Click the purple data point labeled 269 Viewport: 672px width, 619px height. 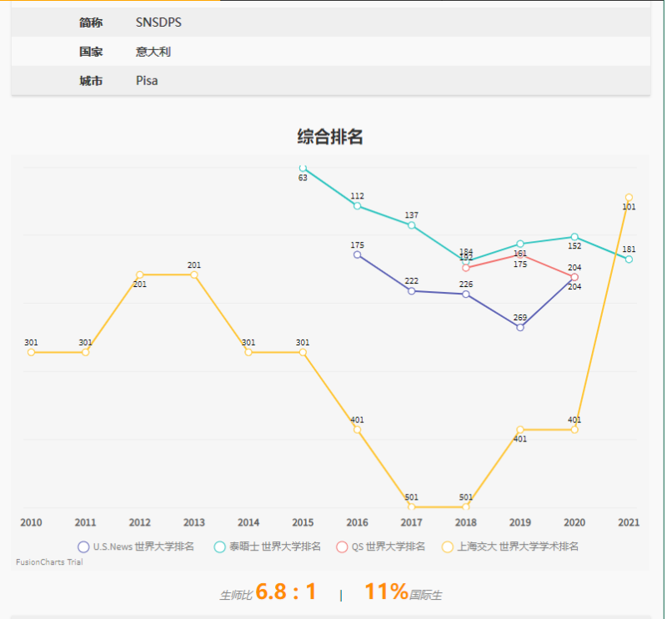(520, 326)
